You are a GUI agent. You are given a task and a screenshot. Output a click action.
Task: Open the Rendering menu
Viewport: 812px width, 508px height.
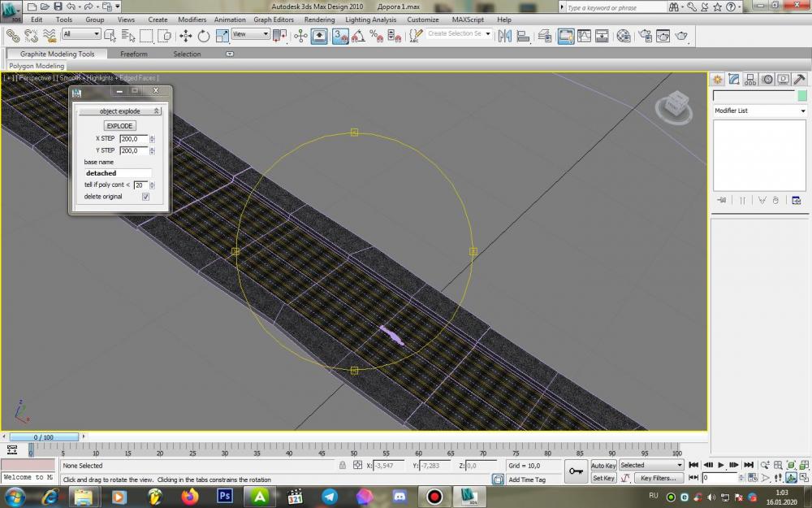pos(319,20)
